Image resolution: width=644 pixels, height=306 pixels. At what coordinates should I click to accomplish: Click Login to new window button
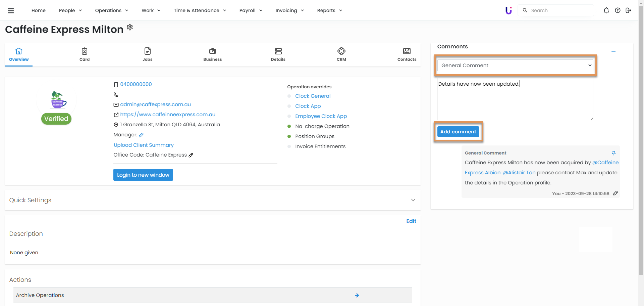[x=143, y=175]
